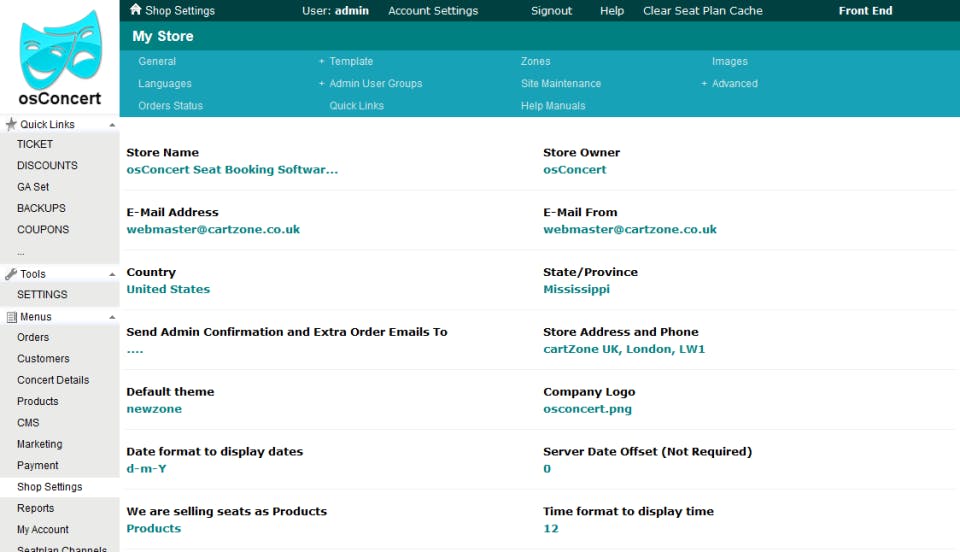The height and width of the screenshot is (552, 960).
Task: Open CMS in the sidebar menu
Action: tap(28, 423)
